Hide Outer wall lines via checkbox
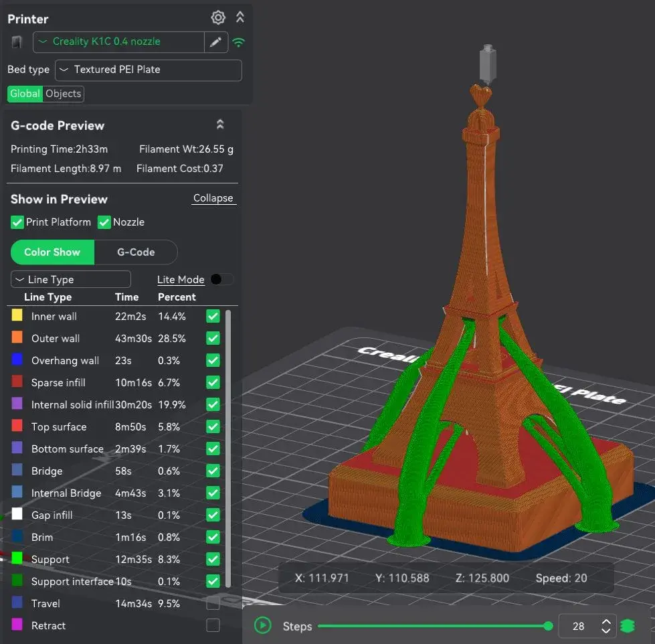Viewport: 655px width, 644px height. (213, 338)
